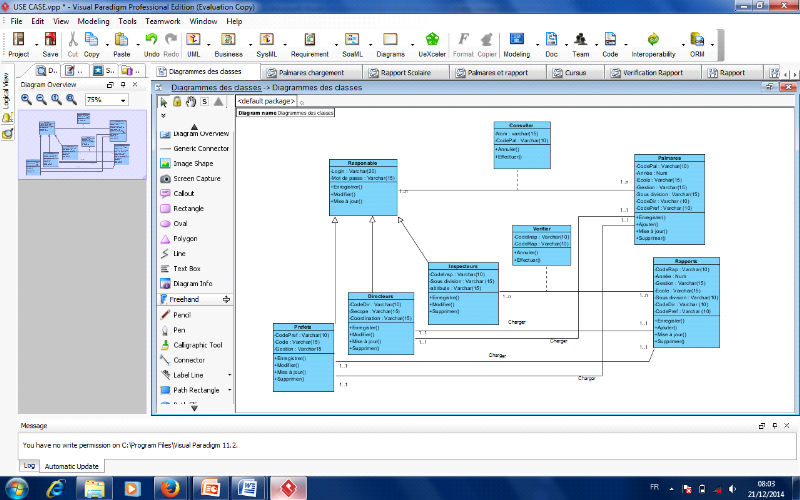Screen dimensions: 800x500
Task: Select the Callout shape tool
Action: pos(184,193)
